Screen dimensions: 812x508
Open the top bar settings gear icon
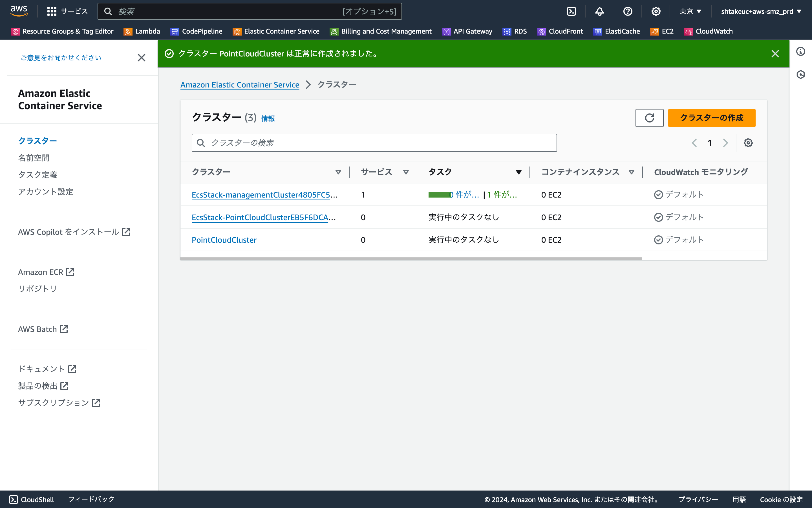(656, 11)
